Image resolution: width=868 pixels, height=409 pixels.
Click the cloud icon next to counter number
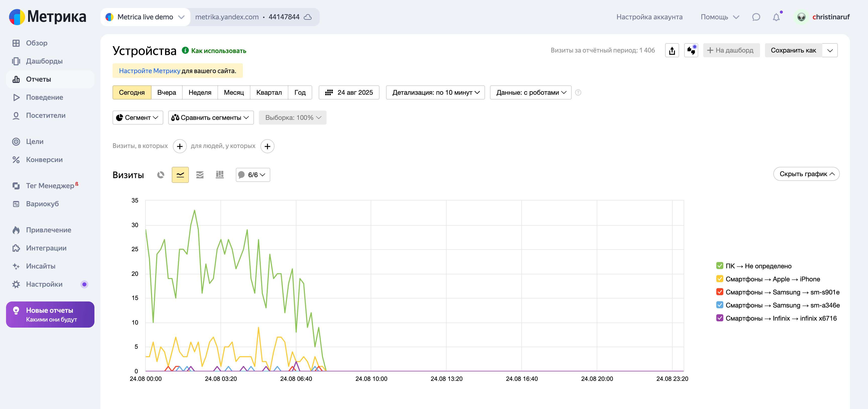tap(308, 17)
